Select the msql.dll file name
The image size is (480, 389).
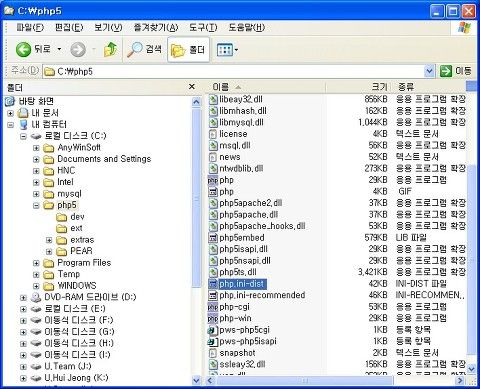[235, 145]
